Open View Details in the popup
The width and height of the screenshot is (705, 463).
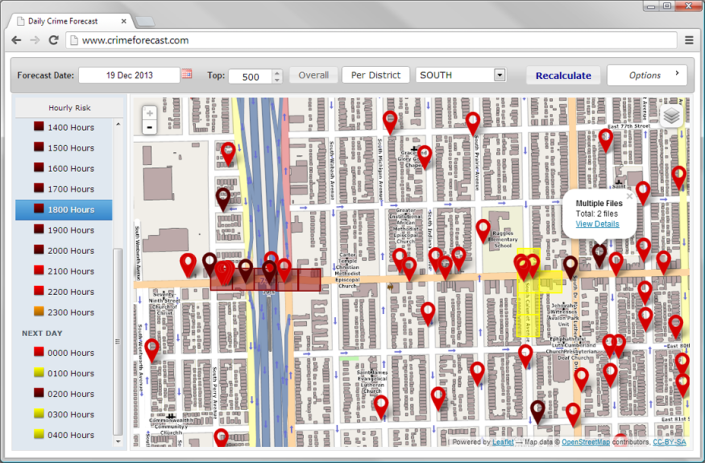pyautogui.click(x=597, y=223)
